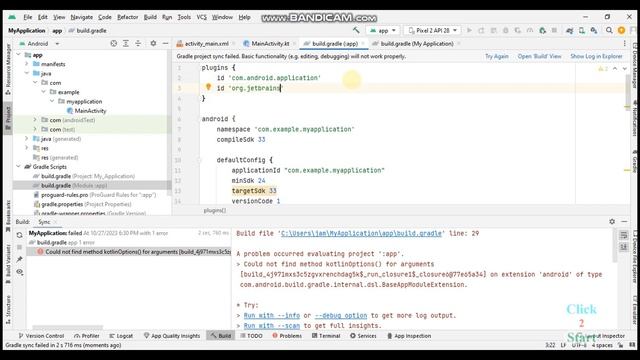Open the Navigate menu
This screenshot has height=360, width=640.
[x=82, y=17]
